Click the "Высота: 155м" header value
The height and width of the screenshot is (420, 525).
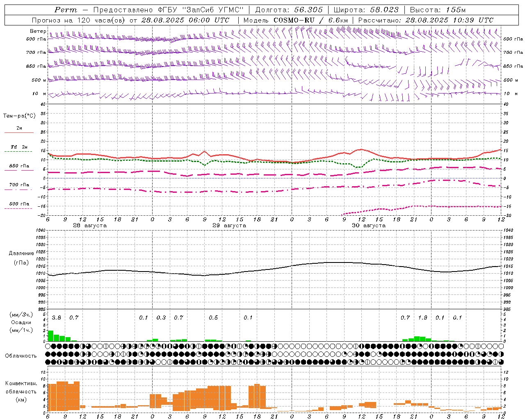[438, 10]
